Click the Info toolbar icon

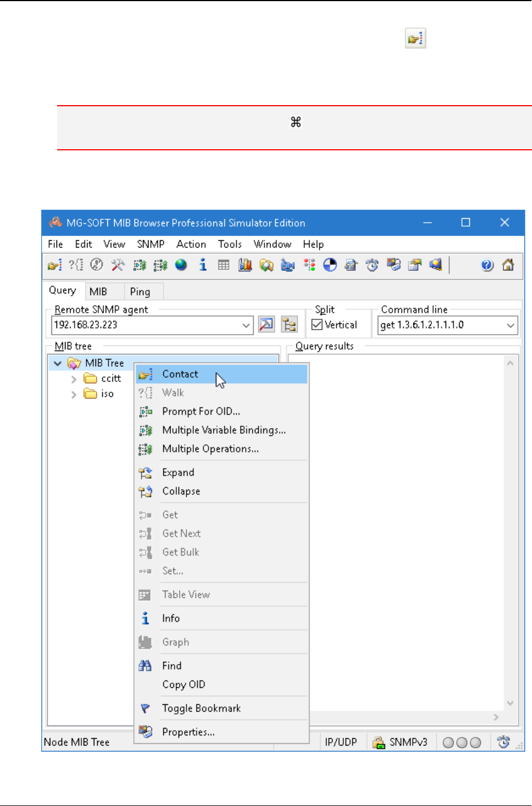click(203, 265)
